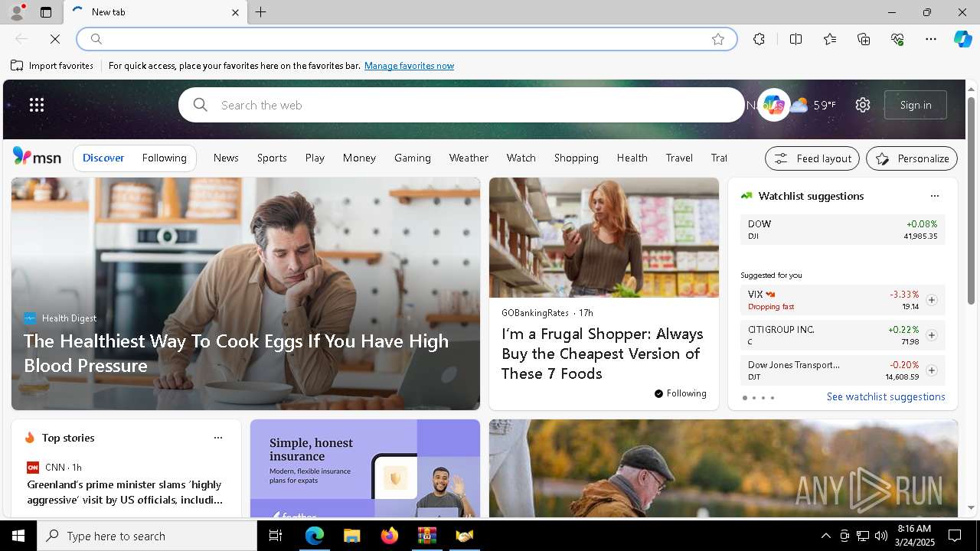
Task: Open the Play menu item
Action: coord(315,158)
